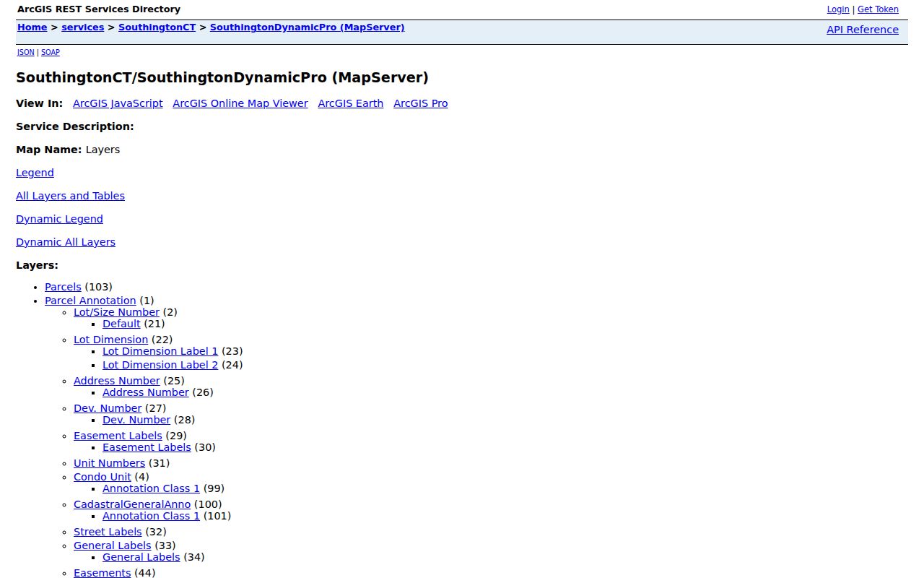This screenshot has width=924, height=578.
Task: Open Dynamic All Layers link
Action: pyautogui.click(x=66, y=242)
